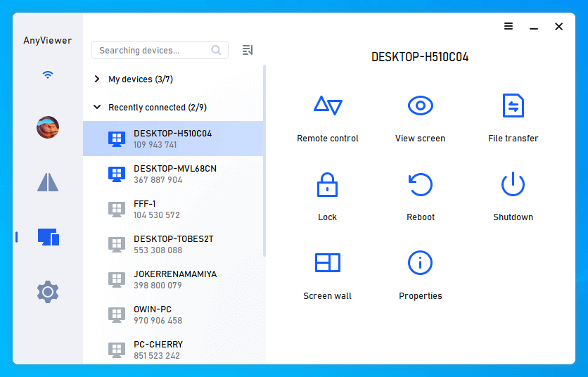Shut down DESKTOP-H510C04

[x=513, y=184]
